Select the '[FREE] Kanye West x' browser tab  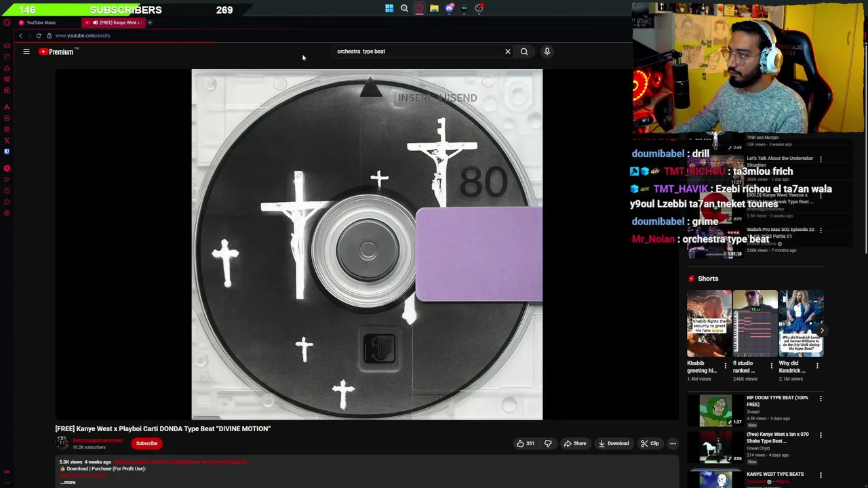click(x=115, y=22)
